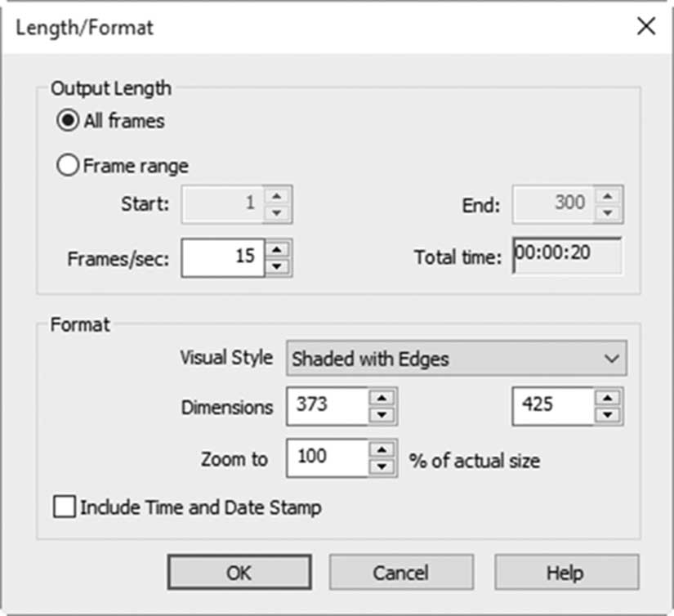
Task: Choose the Frame range option
Action: [68, 166]
